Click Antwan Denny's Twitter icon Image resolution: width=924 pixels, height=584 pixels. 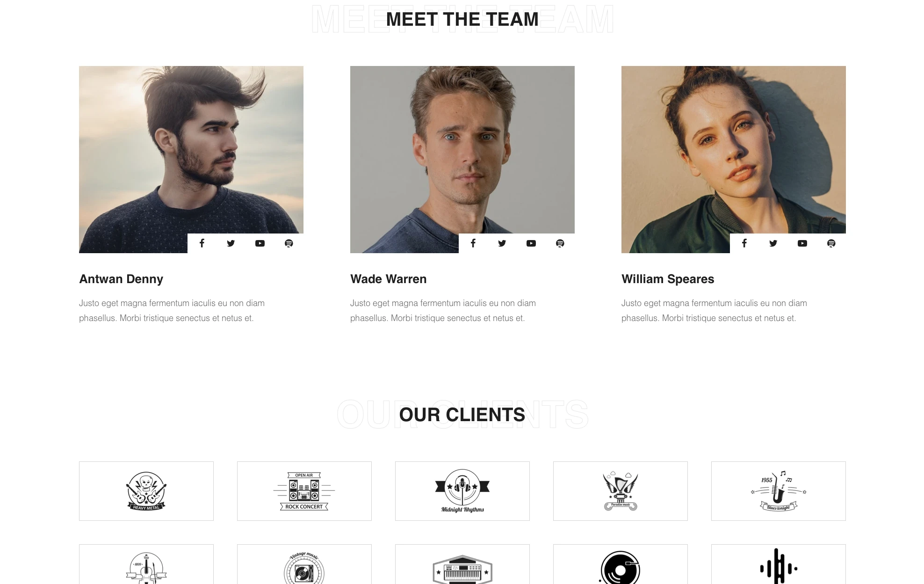231,243
